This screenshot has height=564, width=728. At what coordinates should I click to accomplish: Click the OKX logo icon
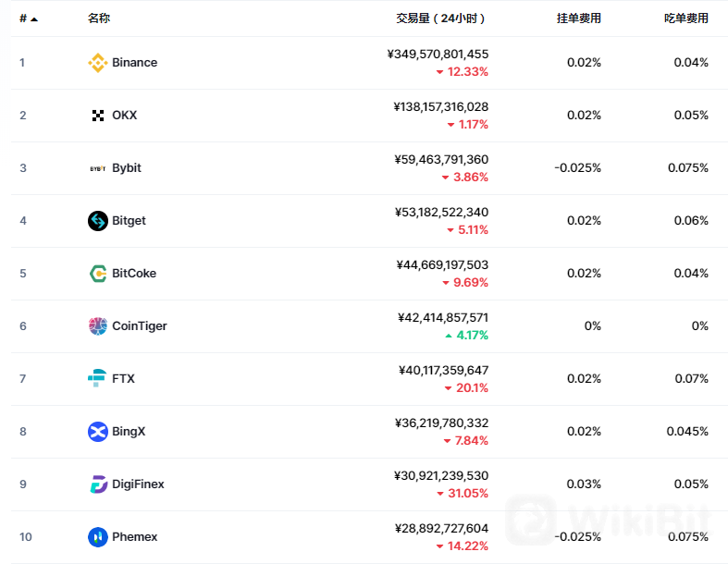coord(97,116)
